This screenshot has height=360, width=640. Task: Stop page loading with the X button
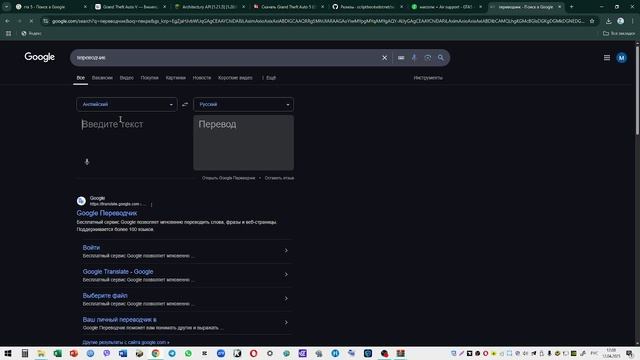tap(31, 21)
